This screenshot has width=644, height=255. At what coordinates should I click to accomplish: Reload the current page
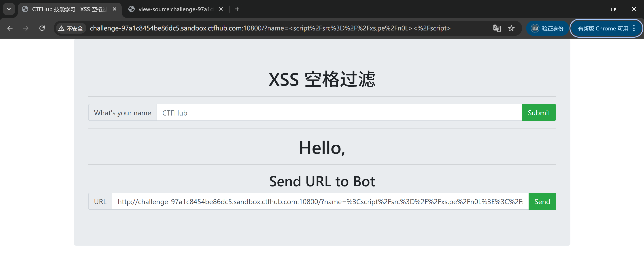tap(42, 28)
